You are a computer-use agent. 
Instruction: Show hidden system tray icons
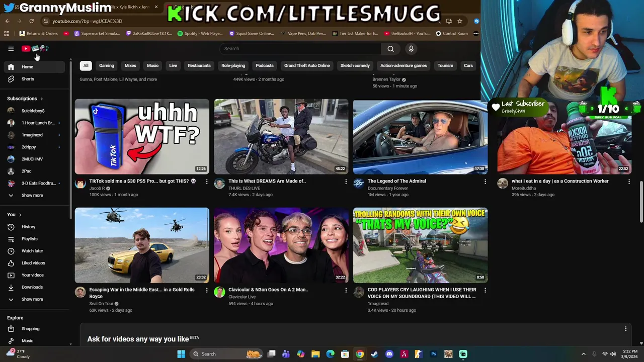pyautogui.click(x=584, y=354)
